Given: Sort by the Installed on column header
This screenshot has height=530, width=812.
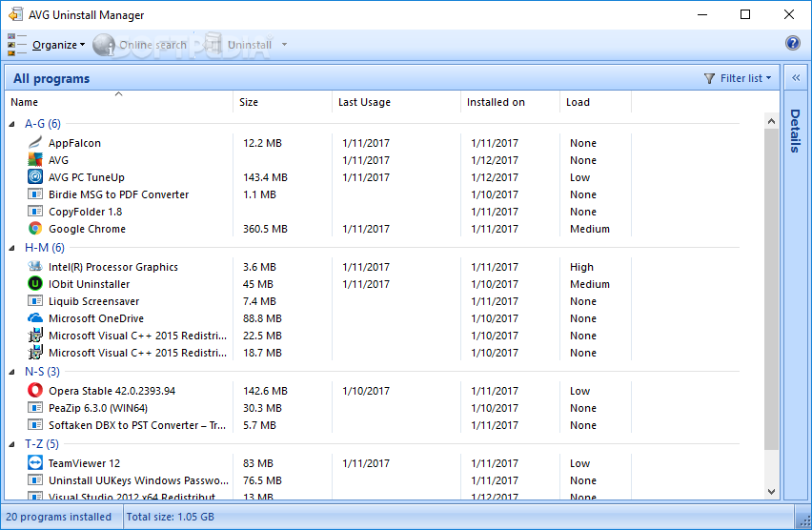Looking at the screenshot, I should tap(511, 102).
